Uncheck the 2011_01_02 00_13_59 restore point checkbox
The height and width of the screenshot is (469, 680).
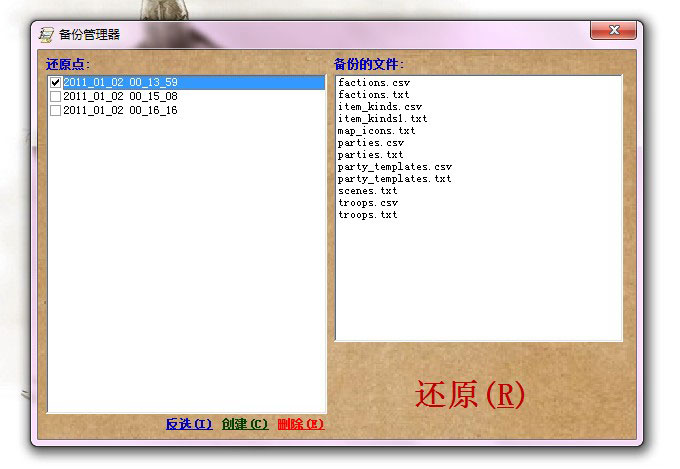click(x=56, y=83)
